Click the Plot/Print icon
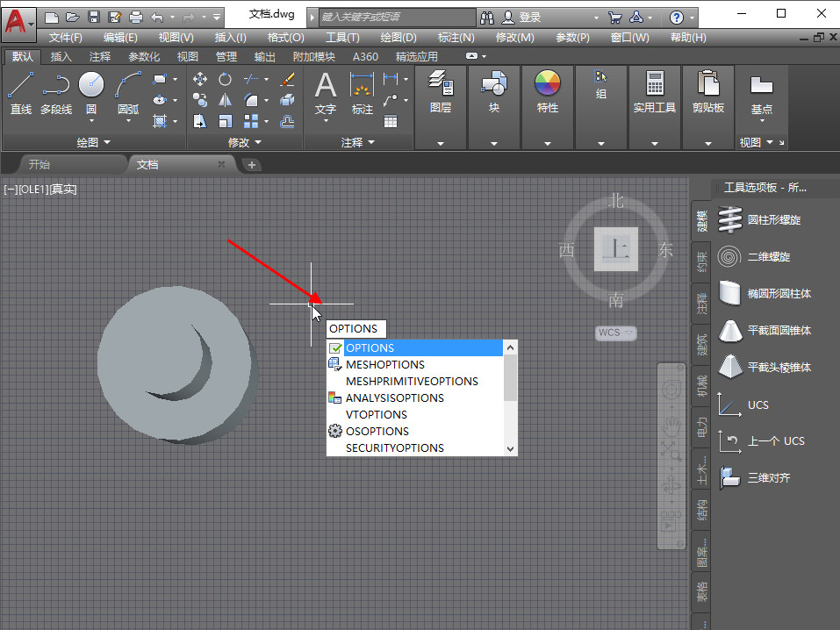Viewport: 840px width, 630px height. click(136, 18)
